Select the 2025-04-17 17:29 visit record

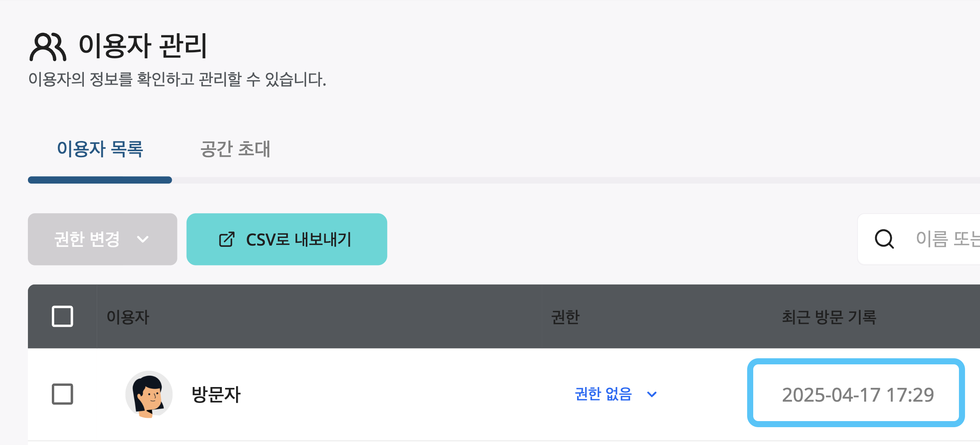[858, 395]
